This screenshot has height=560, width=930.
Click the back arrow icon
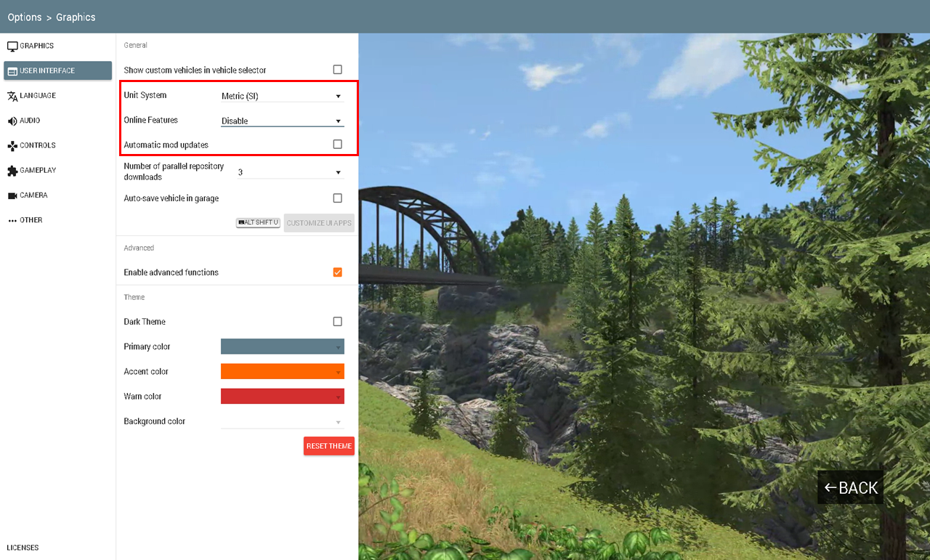[830, 487]
